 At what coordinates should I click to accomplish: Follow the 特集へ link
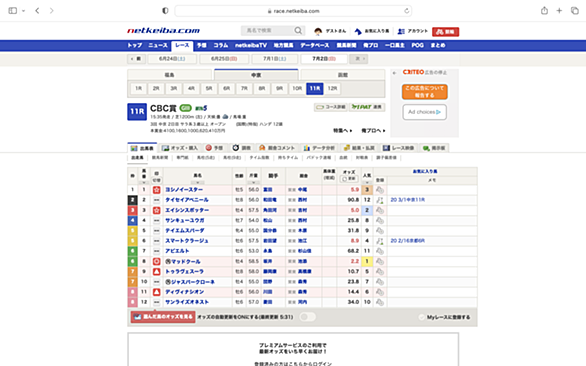(x=343, y=130)
